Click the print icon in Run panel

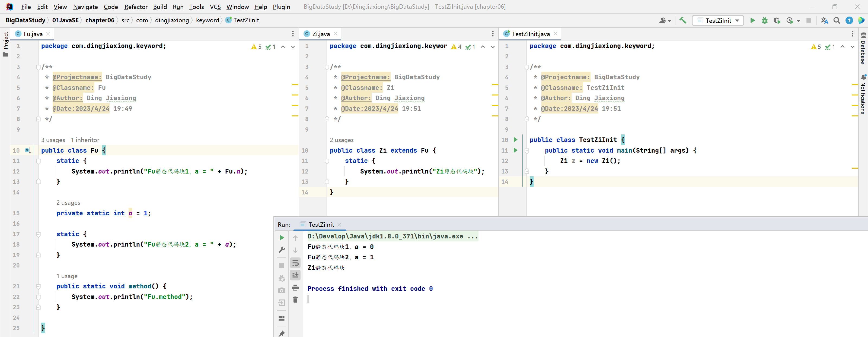click(x=295, y=288)
